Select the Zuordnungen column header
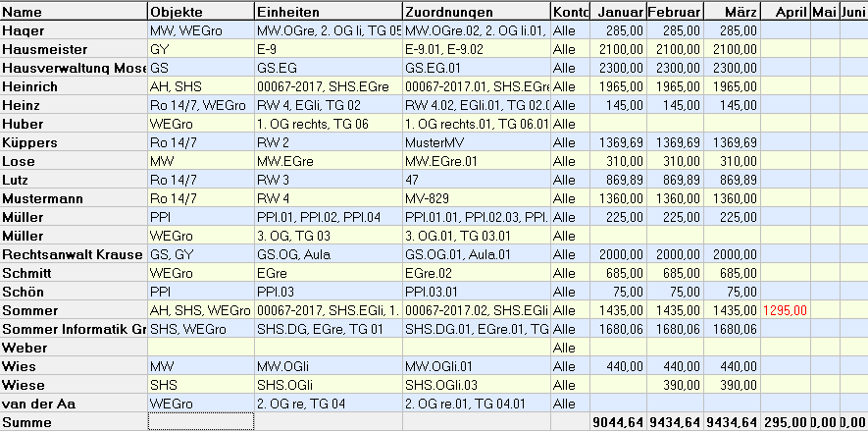The height and width of the screenshot is (432, 868). pos(476,12)
